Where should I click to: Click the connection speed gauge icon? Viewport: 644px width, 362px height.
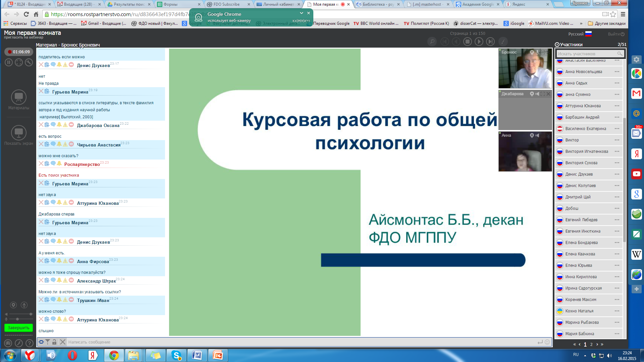click(8, 343)
